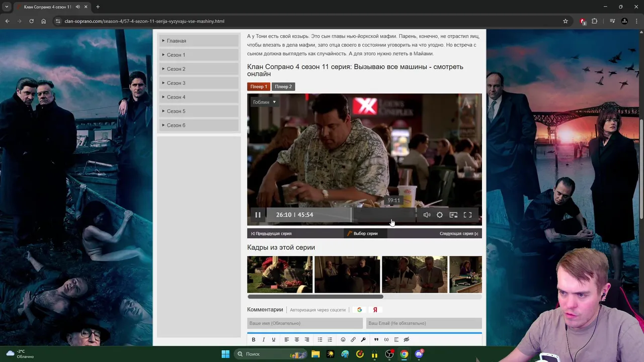
Task: Open emoji picker in comment editor
Action: click(343, 339)
